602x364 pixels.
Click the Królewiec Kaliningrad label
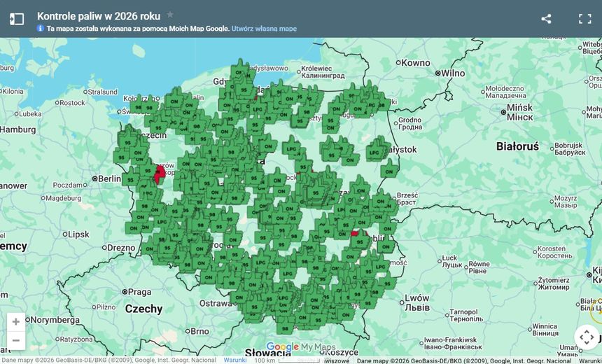tap(323, 72)
